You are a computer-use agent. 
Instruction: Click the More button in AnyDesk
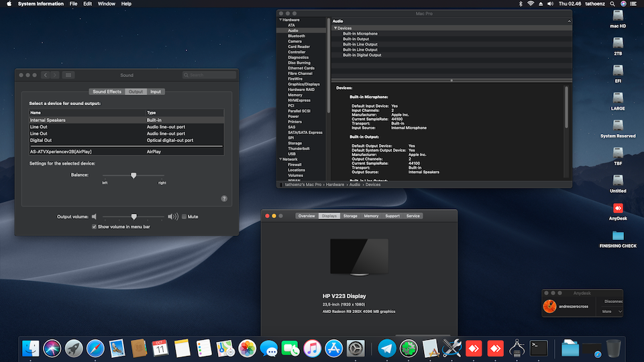pos(608,311)
